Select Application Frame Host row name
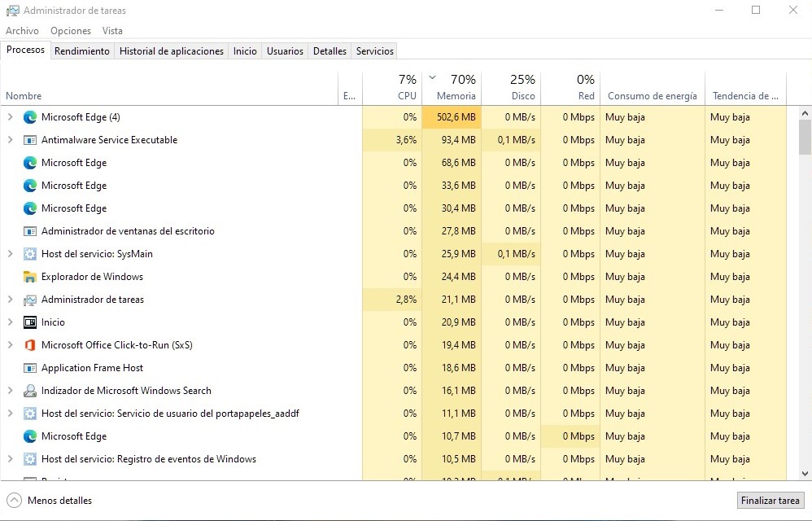 point(92,368)
